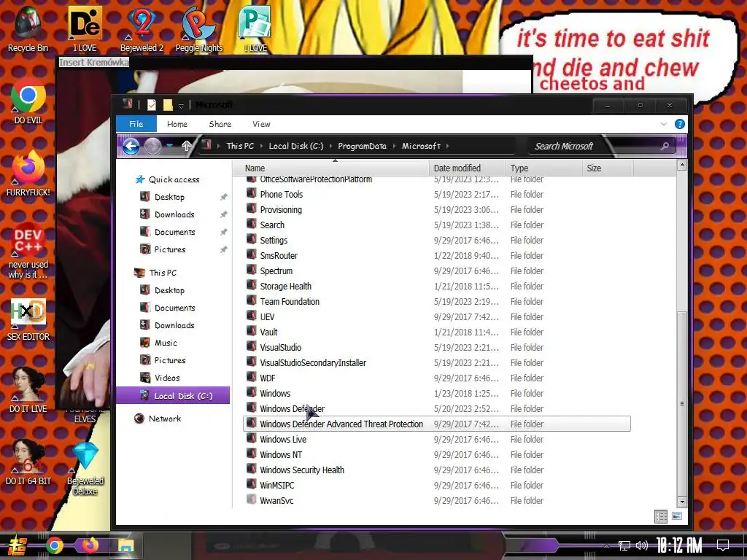747x560 pixels.
Task: Open the Action Center notification icon
Action: pos(723,545)
